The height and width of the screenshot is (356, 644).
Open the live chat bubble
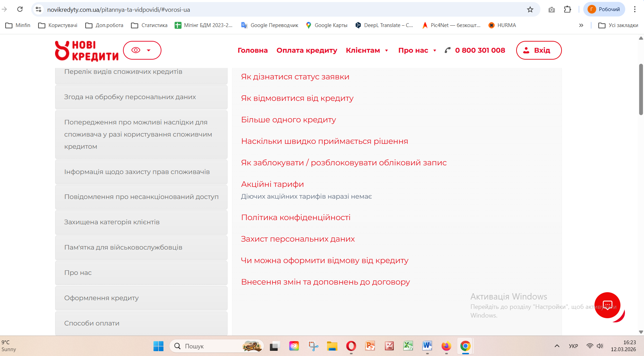tap(607, 305)
